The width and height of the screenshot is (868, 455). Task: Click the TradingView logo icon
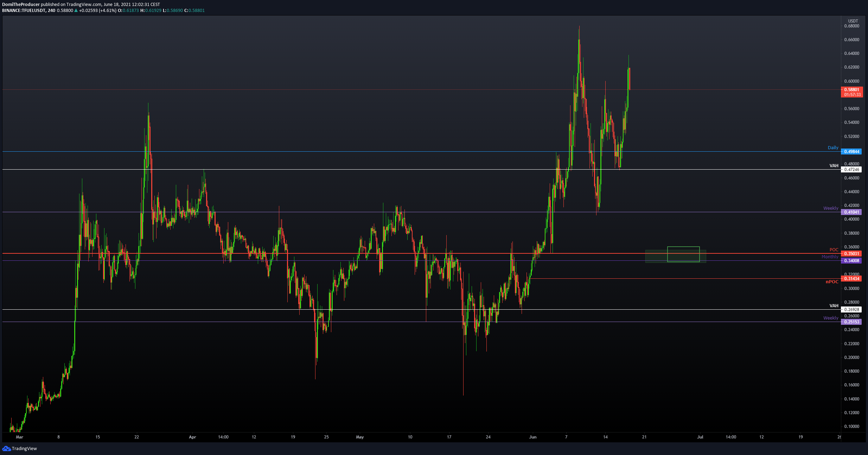point(6,448)
